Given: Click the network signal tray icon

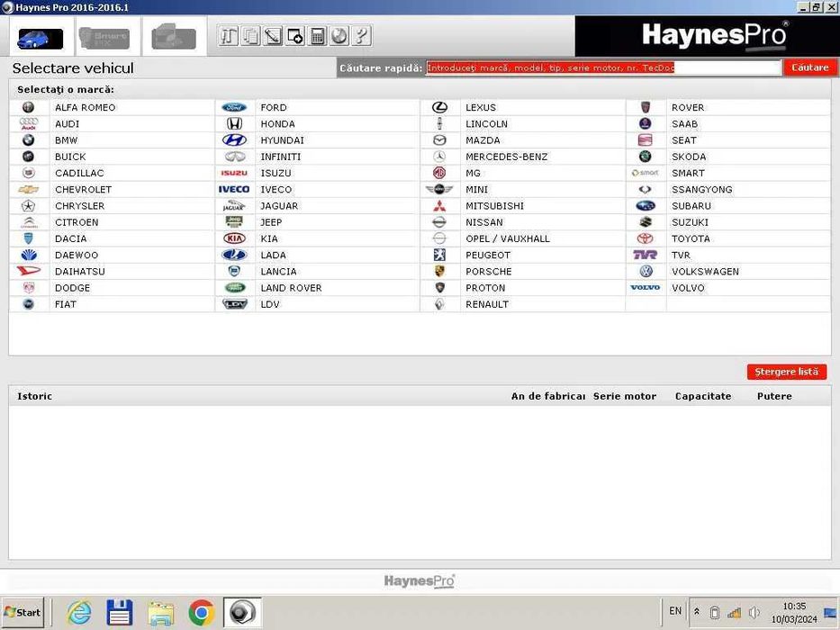Looking at the screenshot, I should pyautogui.click(x=734, y=612).
